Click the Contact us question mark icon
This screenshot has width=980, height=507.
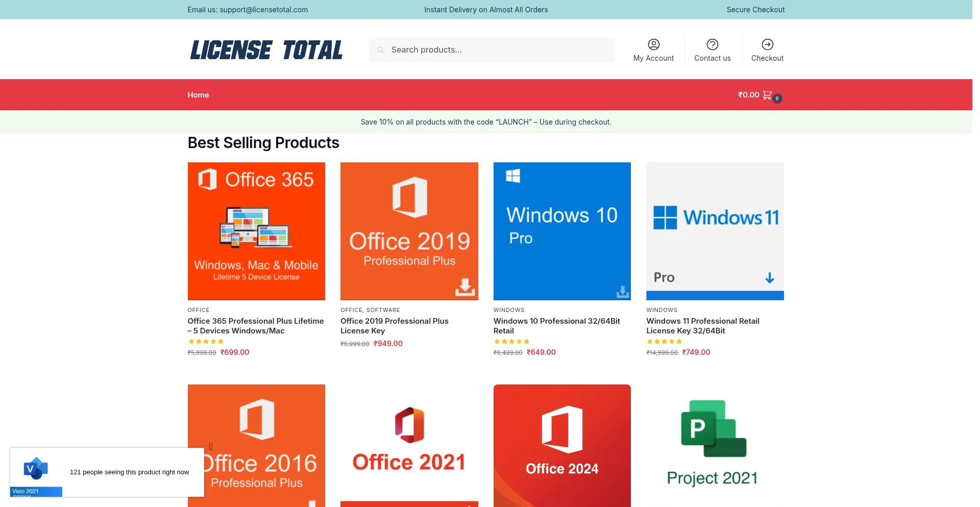[712, 44]
